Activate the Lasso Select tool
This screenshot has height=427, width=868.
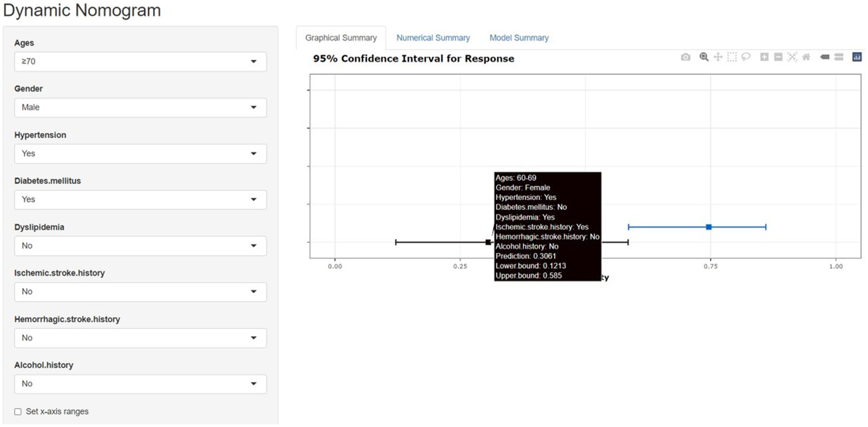coord(746,57)
